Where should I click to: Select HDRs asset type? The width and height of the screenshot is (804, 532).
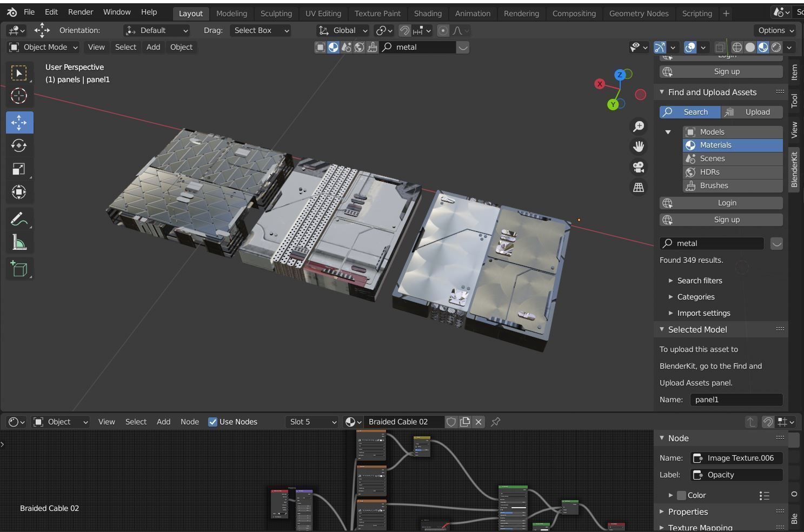tap(733, 172)
